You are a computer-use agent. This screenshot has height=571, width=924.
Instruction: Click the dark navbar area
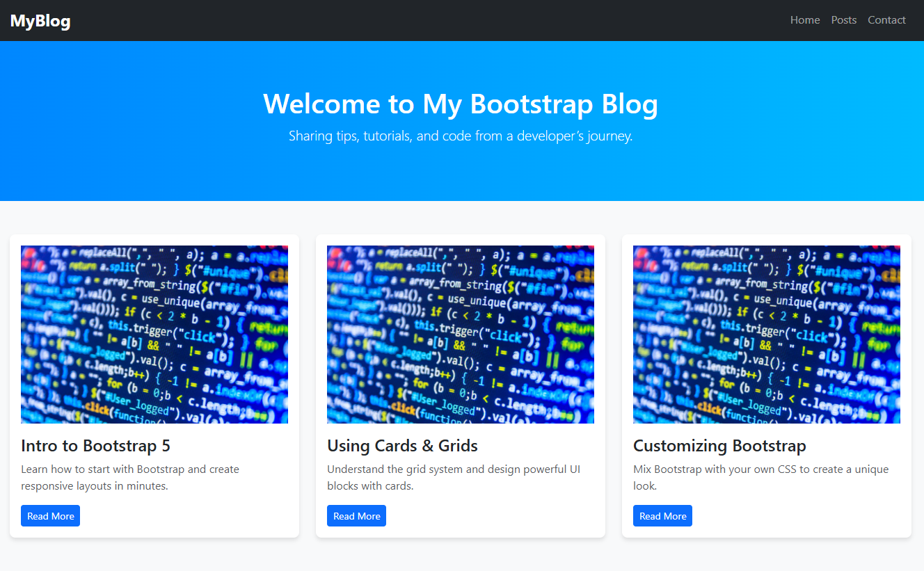417,20
